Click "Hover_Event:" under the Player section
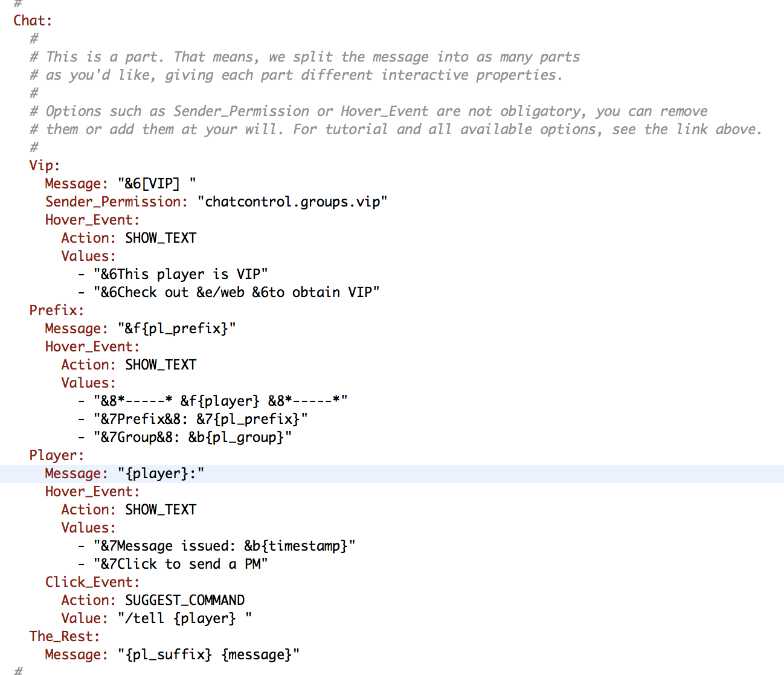Screen dimensions: 784x675 click(92, 491)
